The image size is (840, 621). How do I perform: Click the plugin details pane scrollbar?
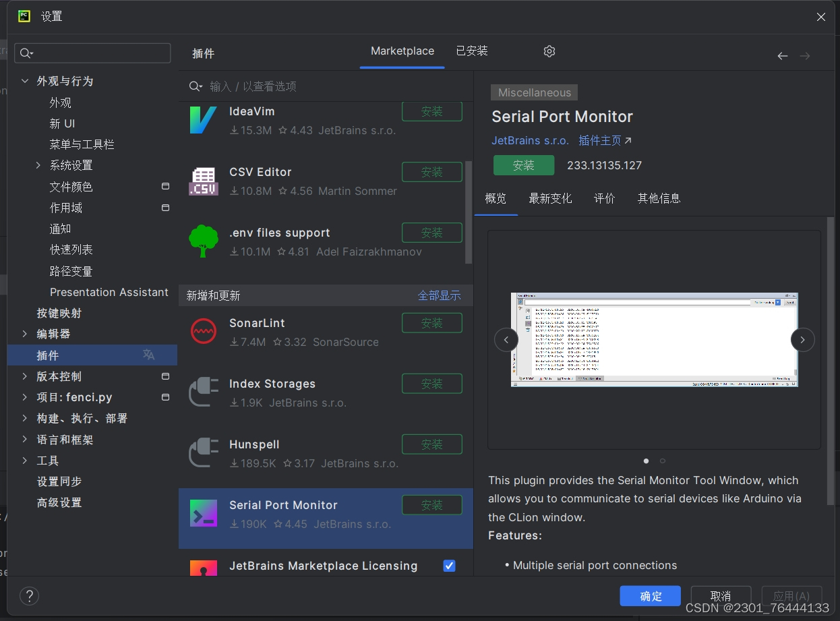coord(831,361)
